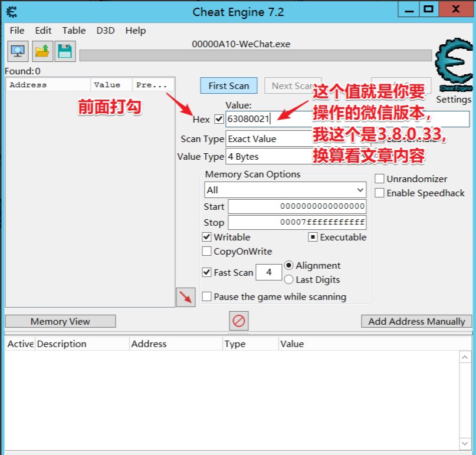Toggle the Hex checkbox

(x=219, y=119)
